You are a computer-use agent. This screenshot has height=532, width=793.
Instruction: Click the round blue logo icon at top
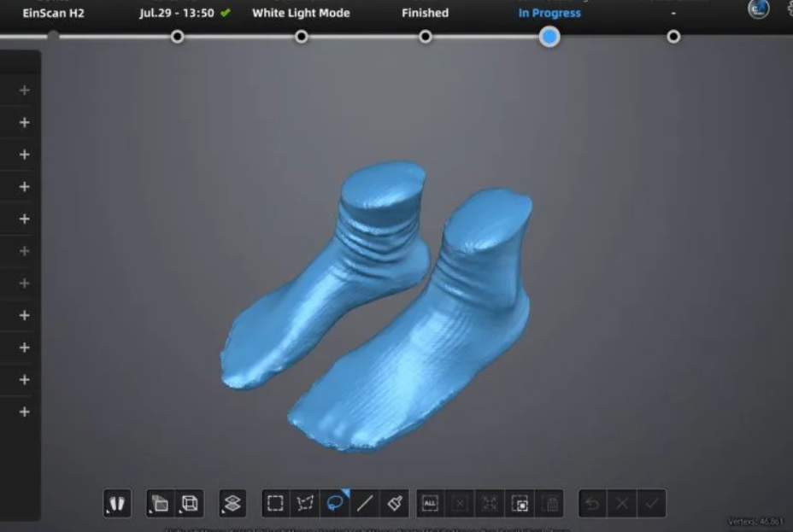(x=759, y=9)
